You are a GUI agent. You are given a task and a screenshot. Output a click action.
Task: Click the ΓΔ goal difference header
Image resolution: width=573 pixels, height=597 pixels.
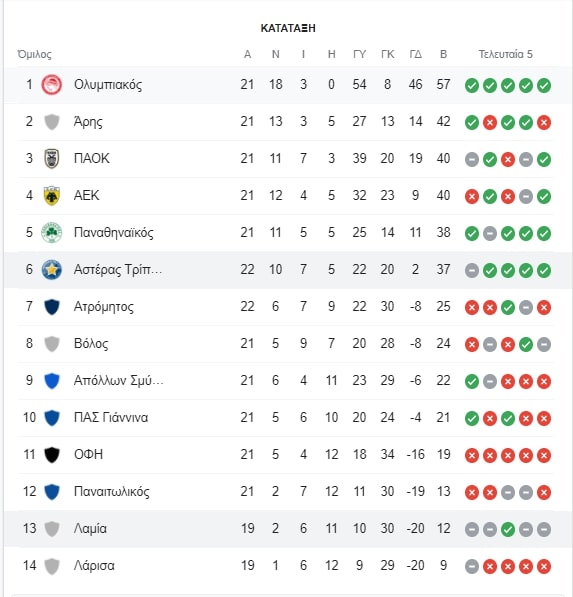pyautogui.click(x=415, y=54)
